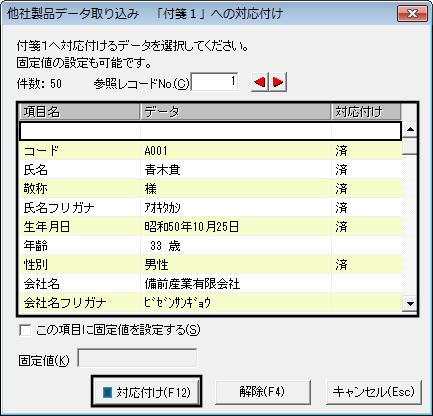This screenshot has height=416, width=433.
Task: Click the キャンセル(Esc) button
Action: click(374, 392)
